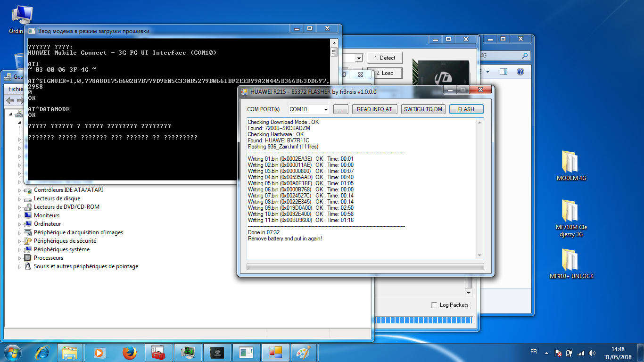This screenshot has width=644, height=362.
Task: Expand Lecteurs de DVD/CD-ROM node
Action: (20, 207)
